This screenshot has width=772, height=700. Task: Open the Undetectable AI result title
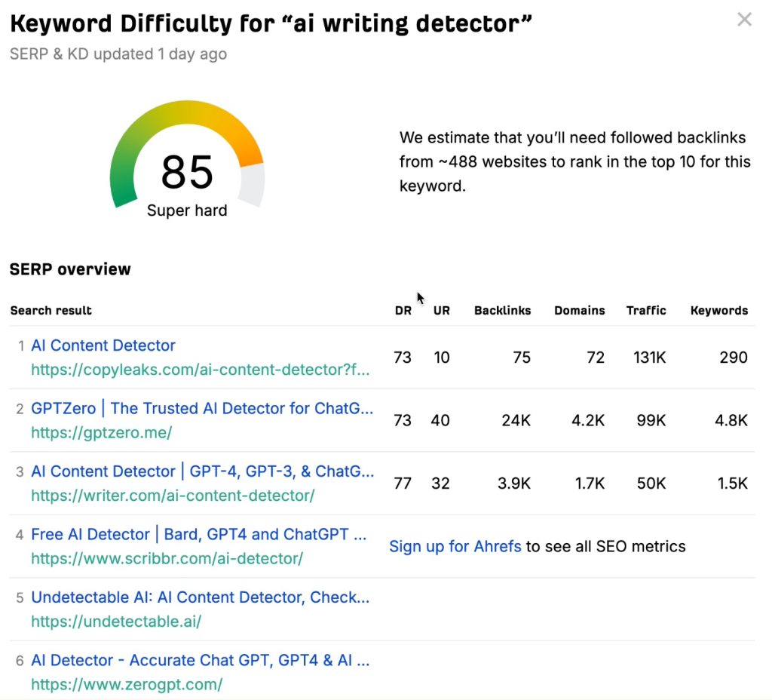200,597
